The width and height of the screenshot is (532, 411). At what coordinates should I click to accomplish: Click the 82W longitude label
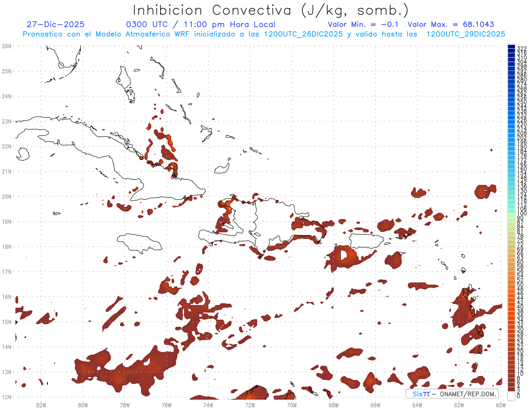point(41,404)
